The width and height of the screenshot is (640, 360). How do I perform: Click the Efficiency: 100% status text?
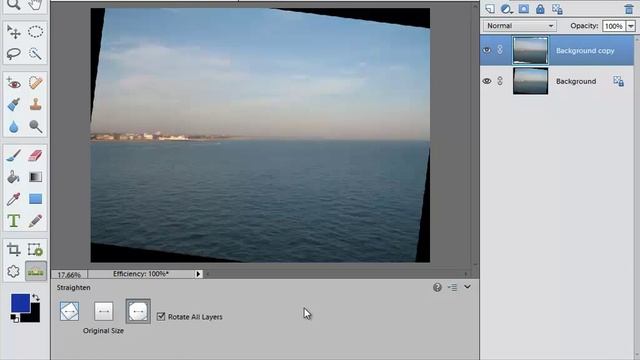click(141, 274)
